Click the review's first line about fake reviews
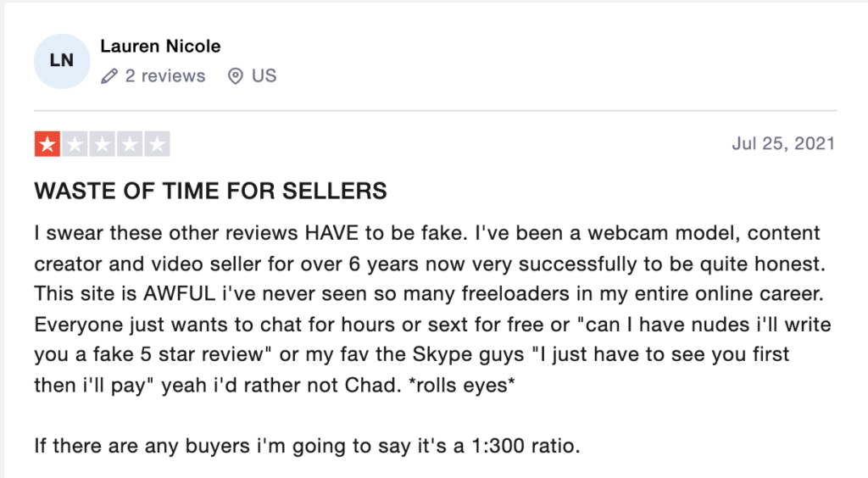Image resolution: width=868 pixels, height=478 pixels. tap(427, 233)
